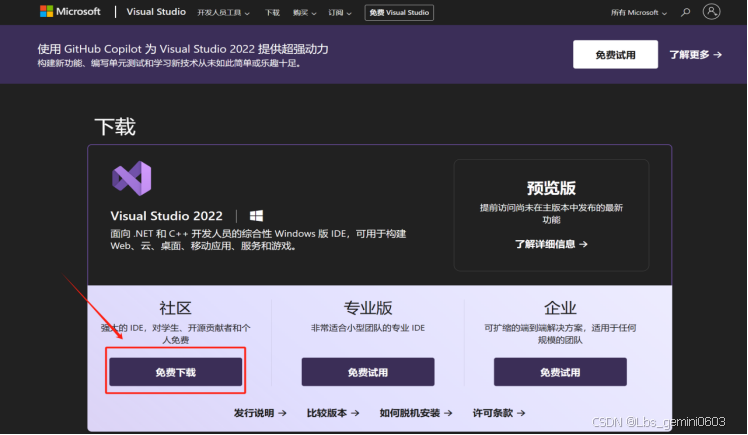This screenshot has height=435, width=748.
Task: Click the Microsoft logo
Action: click(x=70, y=11)
